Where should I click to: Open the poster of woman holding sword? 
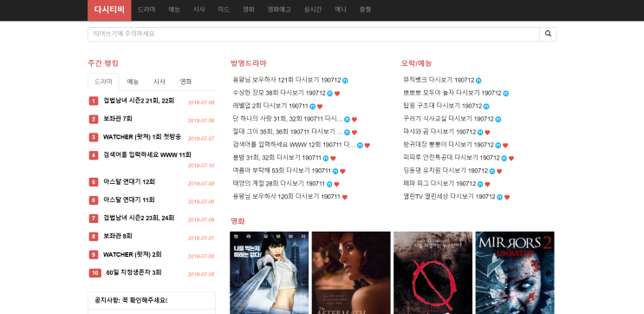[269, 272]
